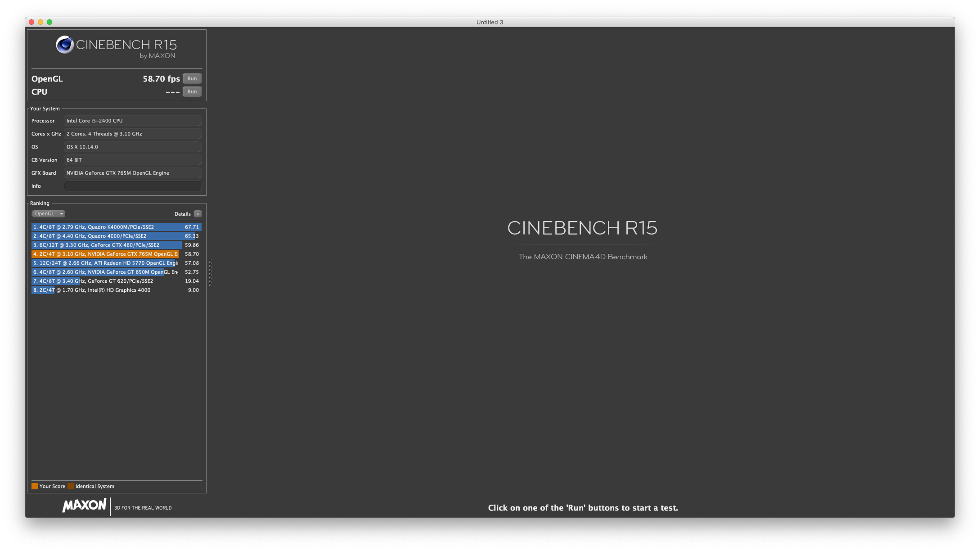The height and width of the screenshot is (551, 980).
Task: Open the OpenGL ranking dropdown
Action: pos(49,214)
